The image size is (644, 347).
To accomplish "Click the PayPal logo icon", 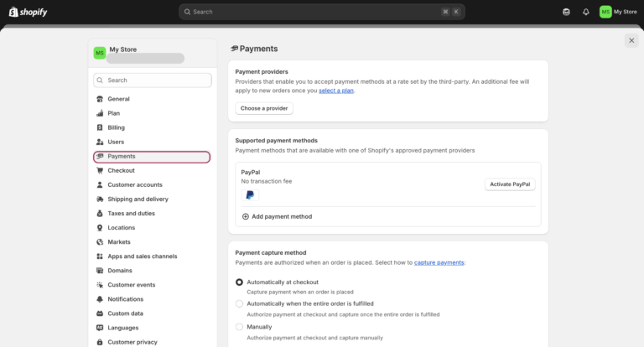I will (x=249, y=194).
